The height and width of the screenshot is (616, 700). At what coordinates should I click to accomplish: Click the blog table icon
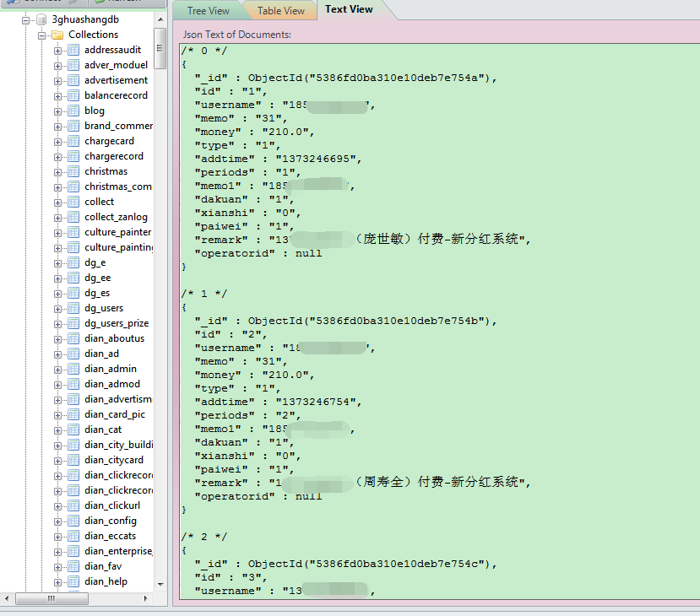tap(73, 111)
